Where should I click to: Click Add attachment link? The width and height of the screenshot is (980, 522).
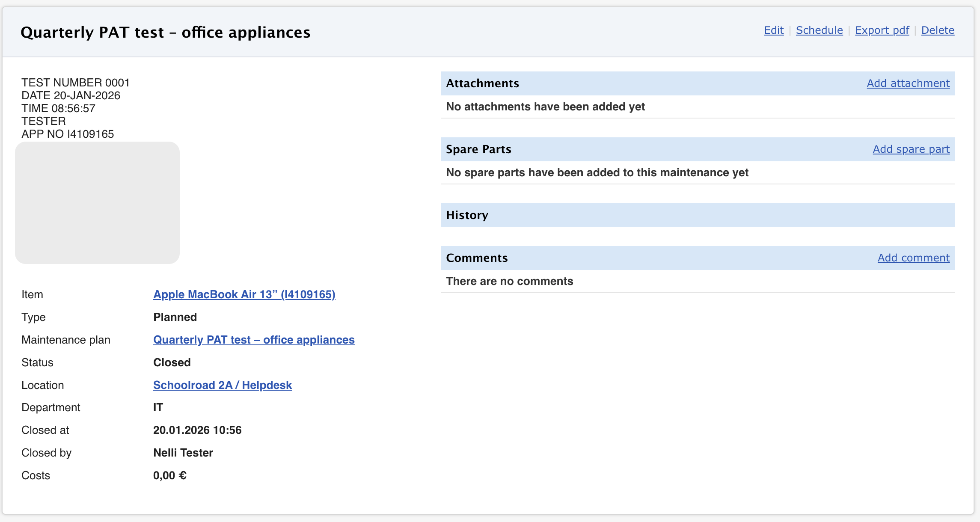pos(908,83)
